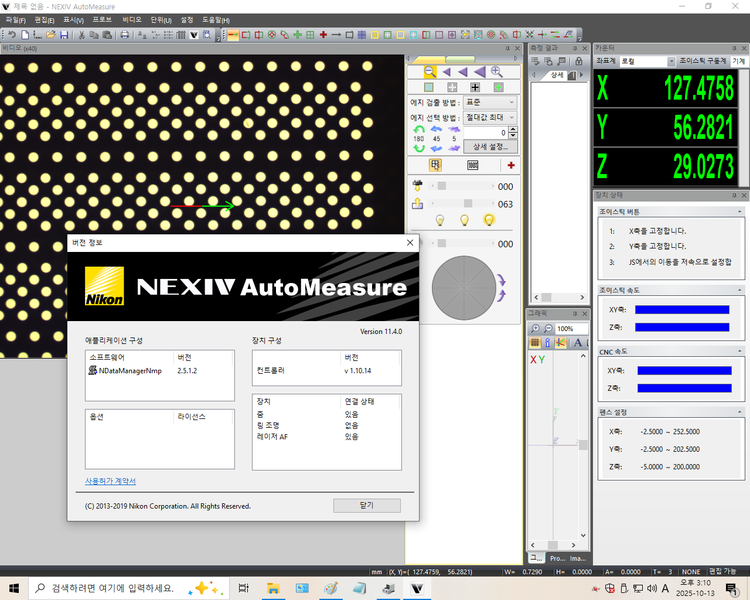Click the save icon in the main toolbar
The height and width of the screenshot is (600, 750).
(x=64, y=35)
